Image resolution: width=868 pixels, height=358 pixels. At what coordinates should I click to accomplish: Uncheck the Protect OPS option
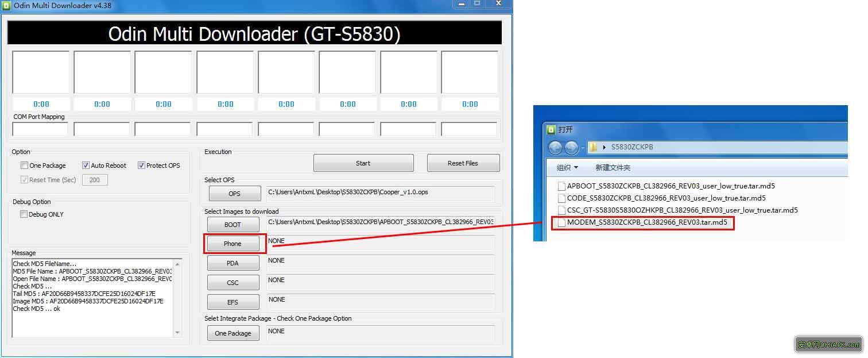point(141,165)
